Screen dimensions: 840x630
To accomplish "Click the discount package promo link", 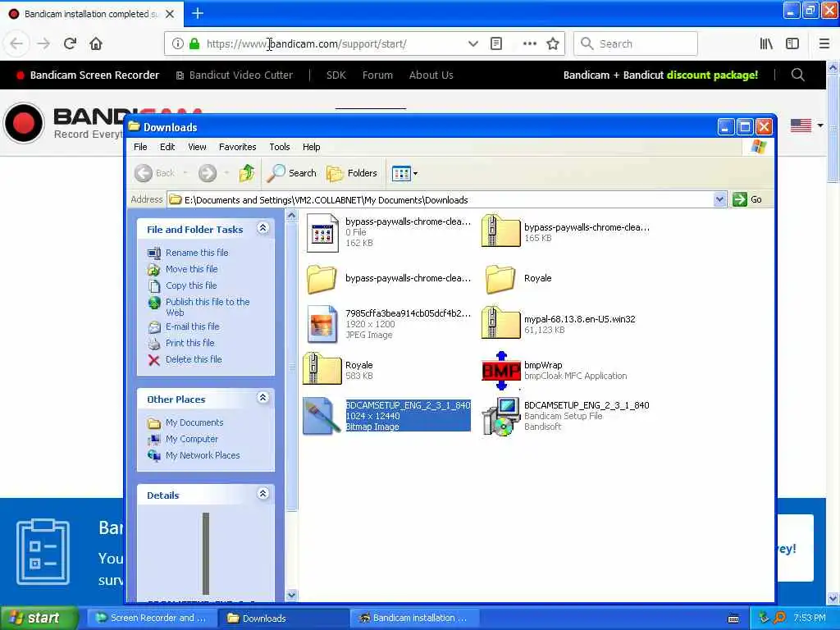I will tap(660, 75).
